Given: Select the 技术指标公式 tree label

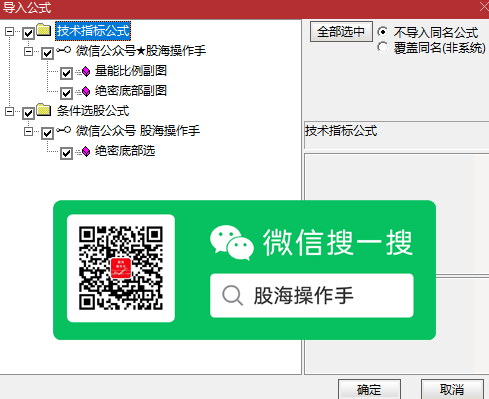Looking at the screenshot, I should (93, 31).
